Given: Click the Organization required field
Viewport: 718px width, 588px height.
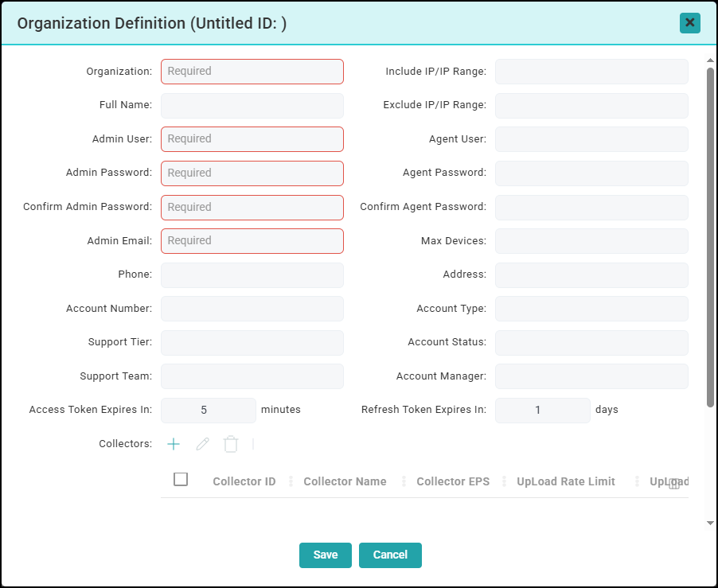Looking at the screenshot, I should point(252,72).
